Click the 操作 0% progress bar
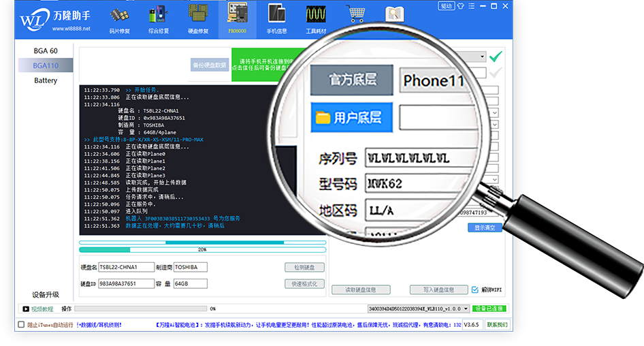 coord(140,309)
